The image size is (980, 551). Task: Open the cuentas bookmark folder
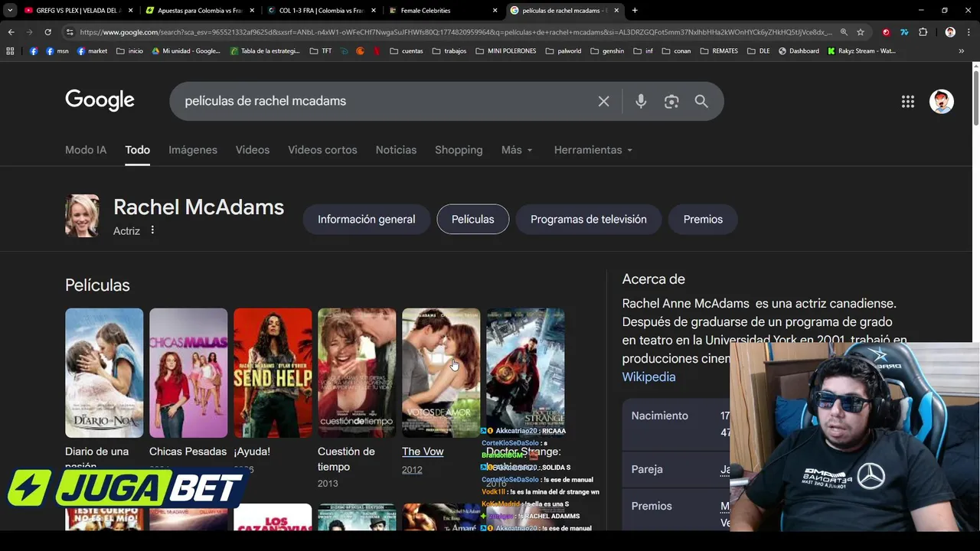(406, 51)
